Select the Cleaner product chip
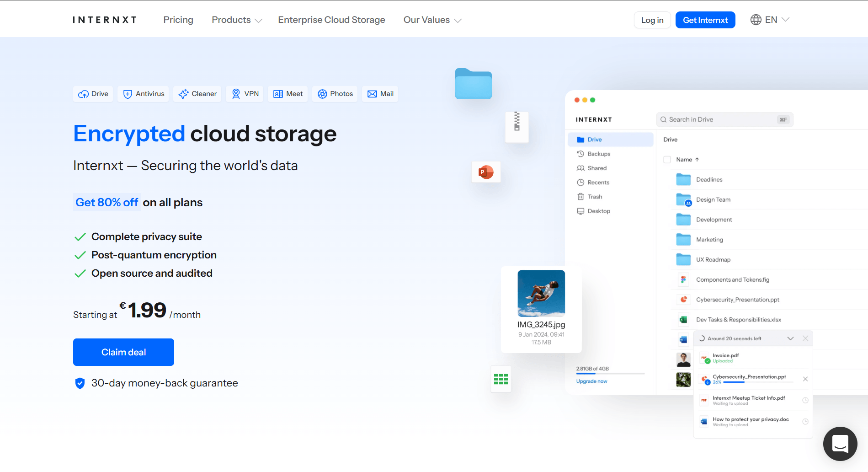This screenshot has height=472, width=868. [197, 94]
